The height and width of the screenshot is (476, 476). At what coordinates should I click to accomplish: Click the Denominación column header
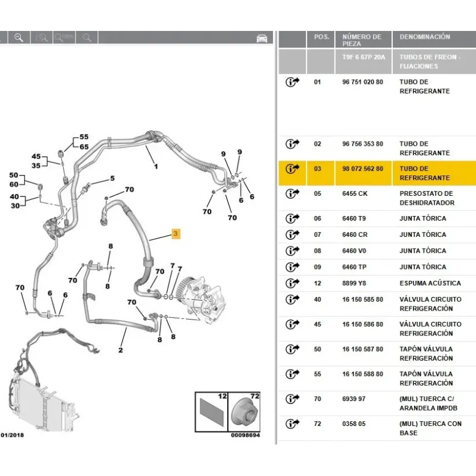425,37
